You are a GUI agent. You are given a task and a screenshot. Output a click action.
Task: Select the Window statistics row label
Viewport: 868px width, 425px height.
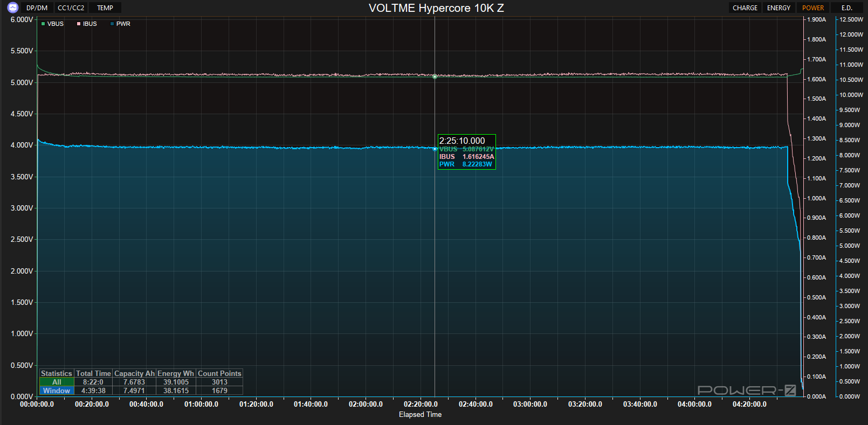click(57, 391)
